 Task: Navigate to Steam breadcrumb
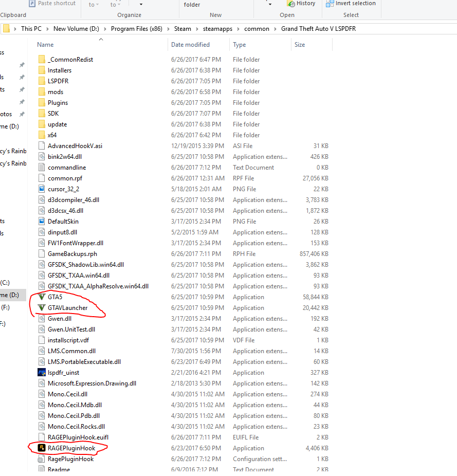[x=182, y=29]
